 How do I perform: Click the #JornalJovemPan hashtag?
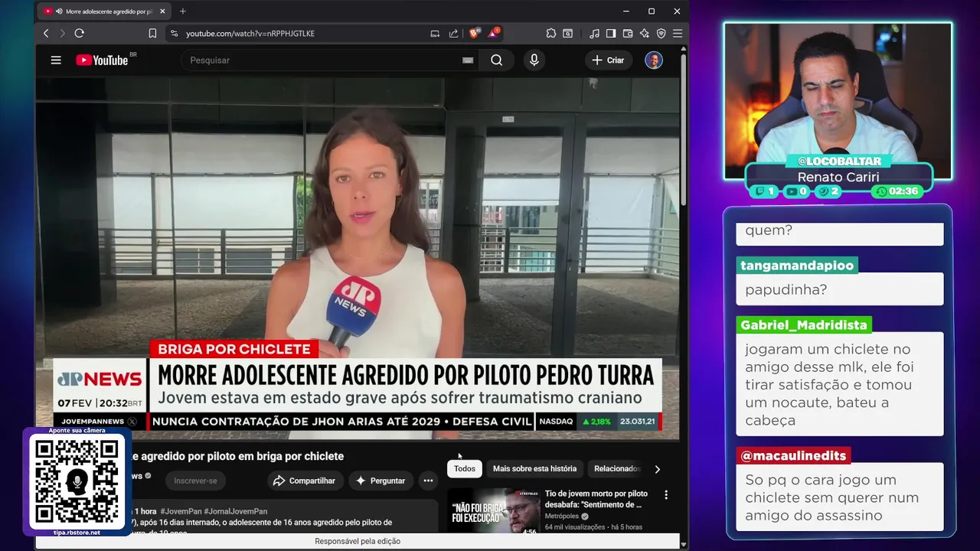236,511
